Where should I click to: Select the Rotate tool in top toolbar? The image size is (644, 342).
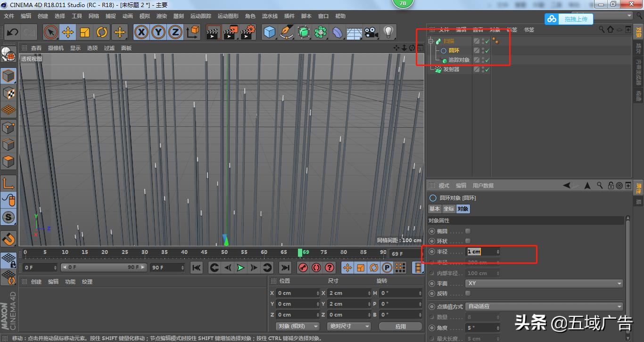click(x=102, y=33)
